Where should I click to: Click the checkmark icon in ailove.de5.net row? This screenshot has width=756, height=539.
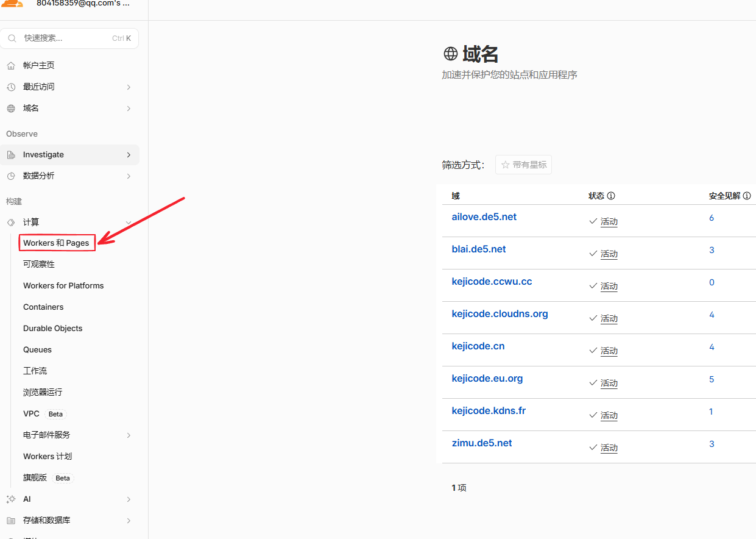point(593,221)
